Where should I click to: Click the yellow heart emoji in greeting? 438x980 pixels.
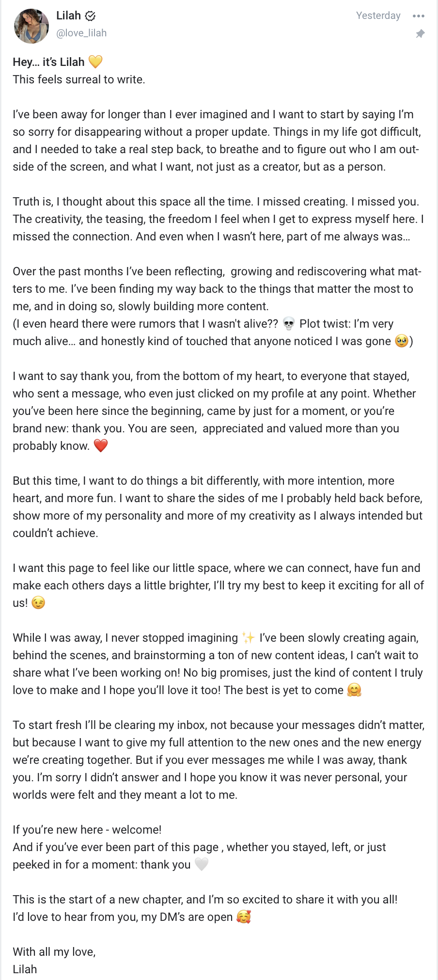[95, 62]
